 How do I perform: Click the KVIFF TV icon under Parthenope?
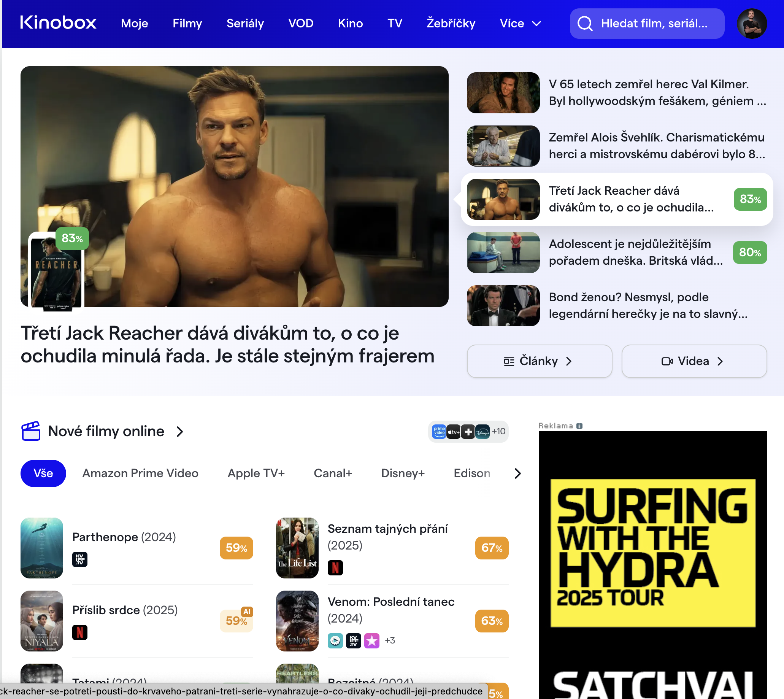pos(80,559)
